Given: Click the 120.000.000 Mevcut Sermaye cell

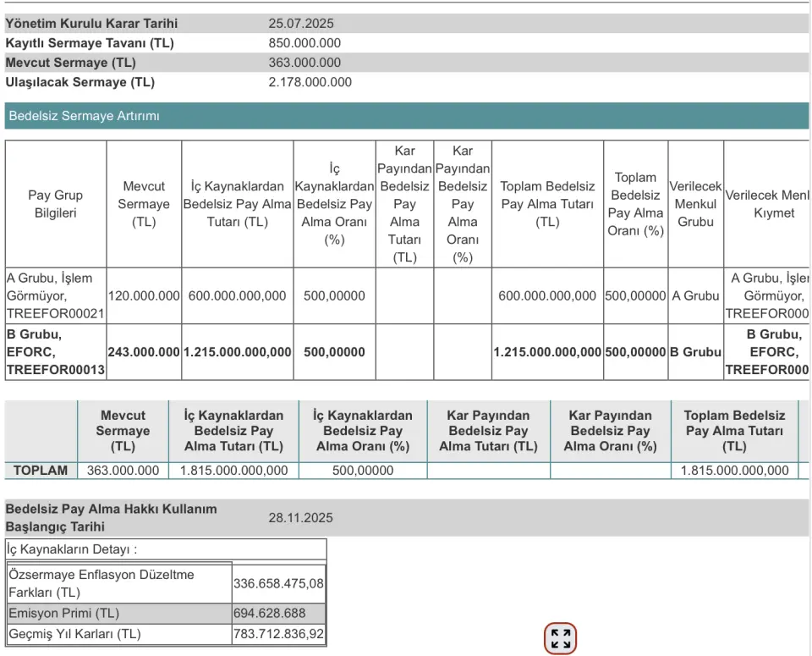Looking at the screenshot, I should click(x=144, y=295).
